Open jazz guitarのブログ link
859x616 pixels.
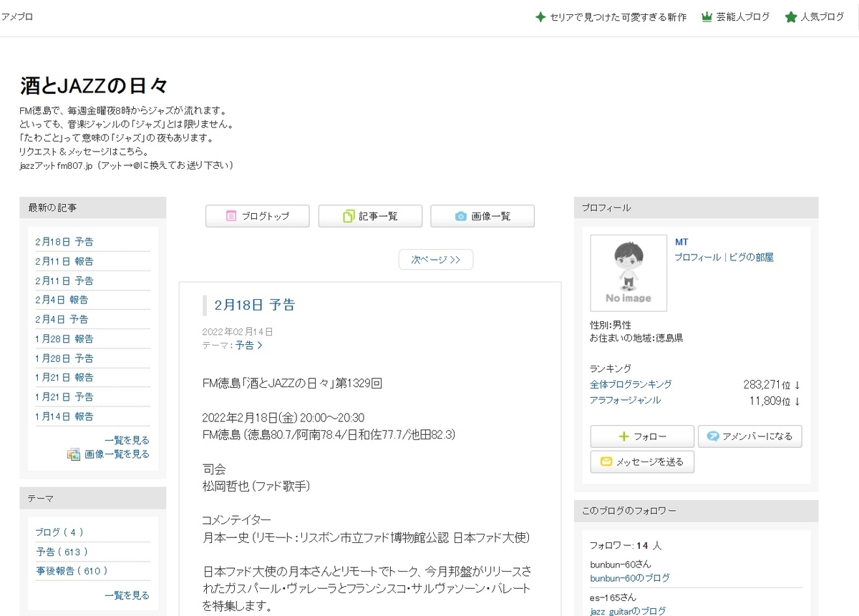(628, 611)
